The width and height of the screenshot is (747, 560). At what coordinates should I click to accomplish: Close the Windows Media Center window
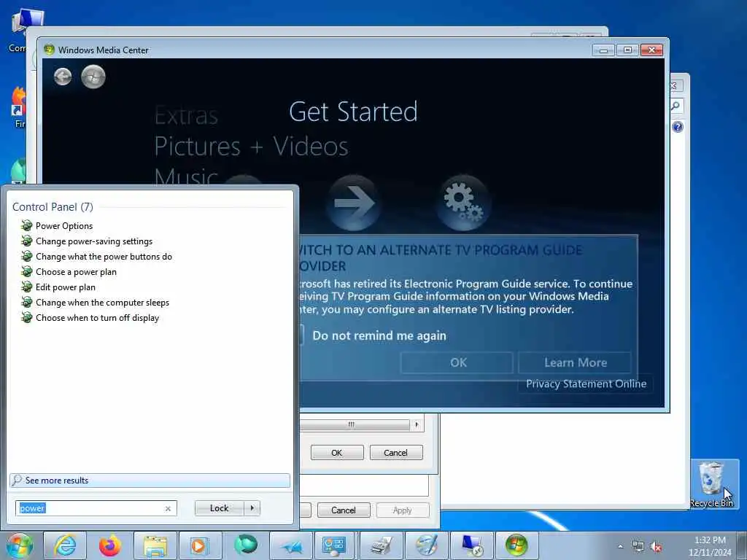(x=651, y=50)
